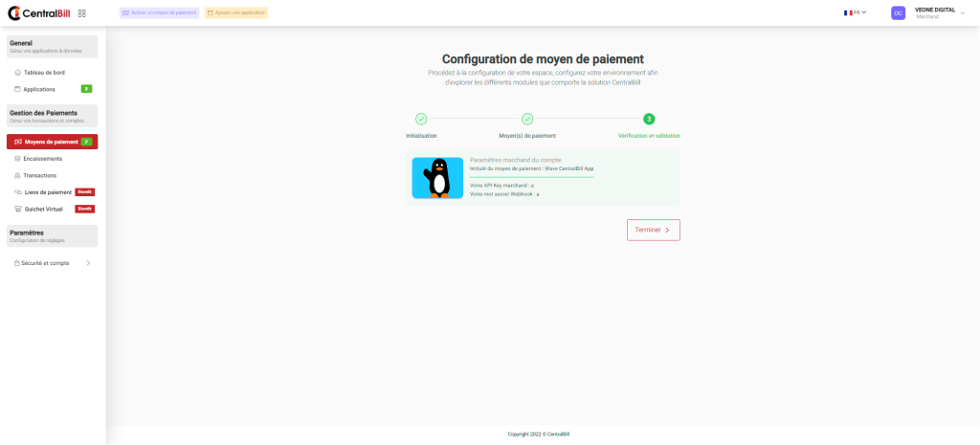Expand the VEONE DIGITAL account chevron
The width and height of the screenshot is (980, 445).
click(963, 13)
